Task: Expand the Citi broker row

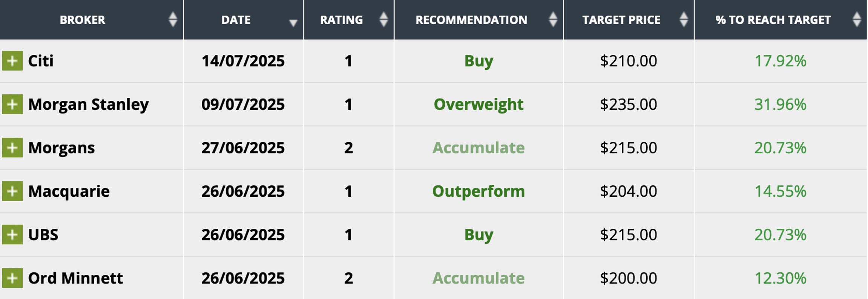Action: tap(12, 61)
